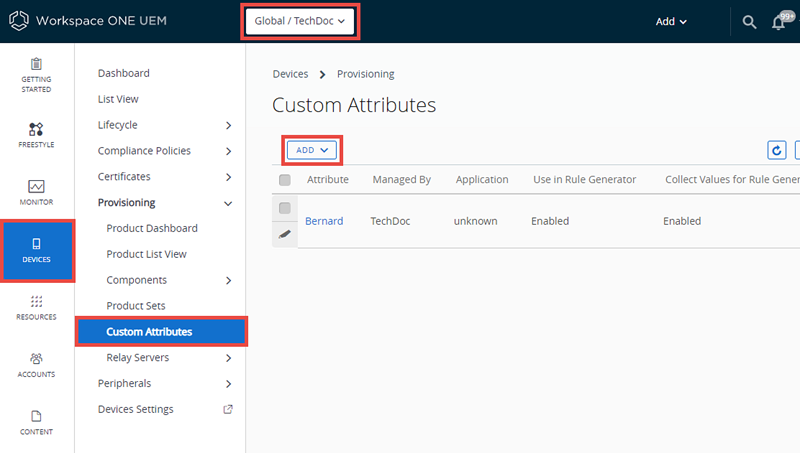Sort by the Managed By column header
The width and height of the screenshot is (800, 453).
(402, 180)
